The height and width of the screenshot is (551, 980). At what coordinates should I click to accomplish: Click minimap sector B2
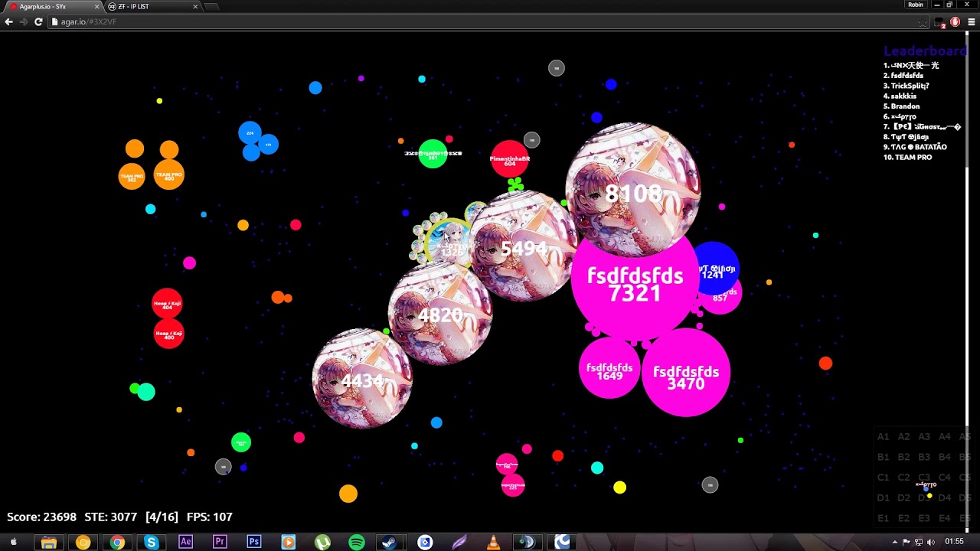[x=904, y=457]
